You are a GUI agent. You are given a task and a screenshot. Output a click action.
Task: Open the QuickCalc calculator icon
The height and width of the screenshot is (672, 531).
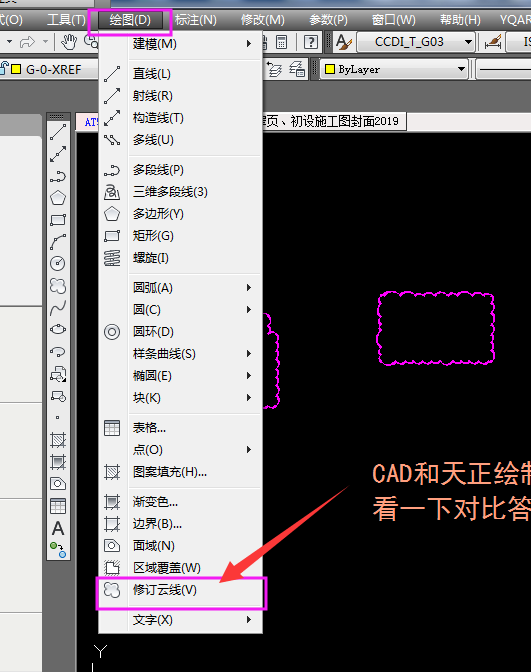(282, 42)
